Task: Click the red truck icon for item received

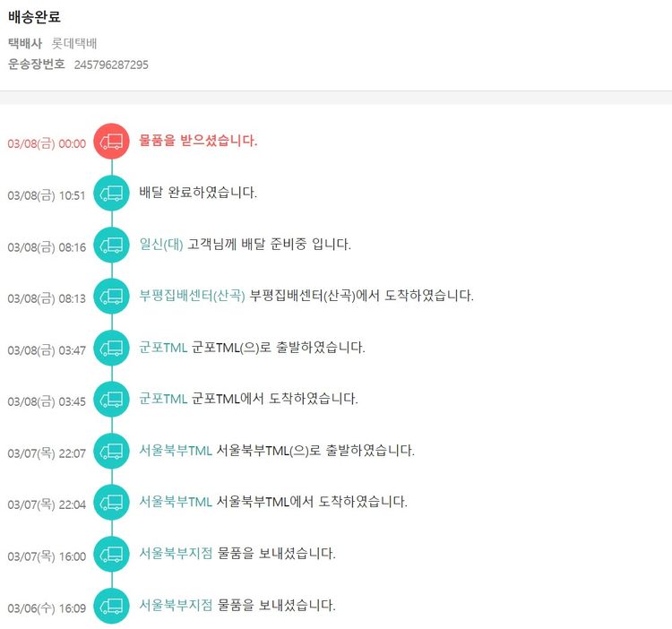Action: [x=112, y=142]
